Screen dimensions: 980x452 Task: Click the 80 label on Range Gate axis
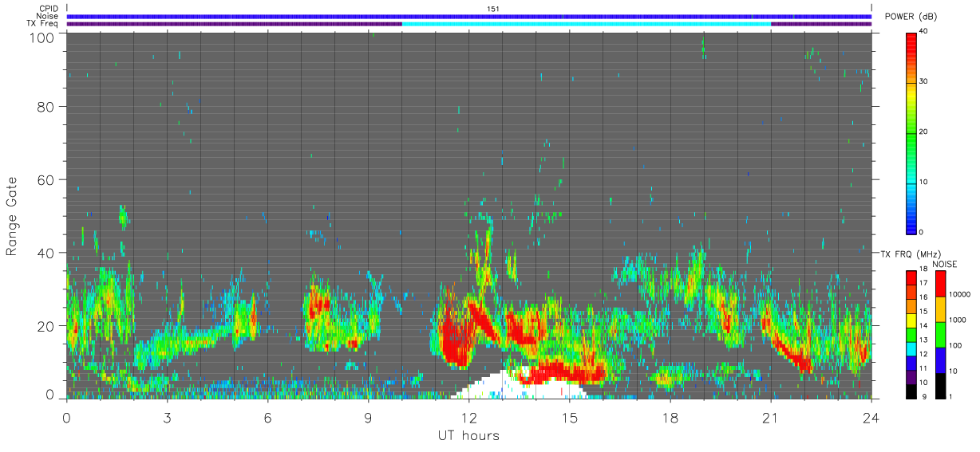coord(47,106)
